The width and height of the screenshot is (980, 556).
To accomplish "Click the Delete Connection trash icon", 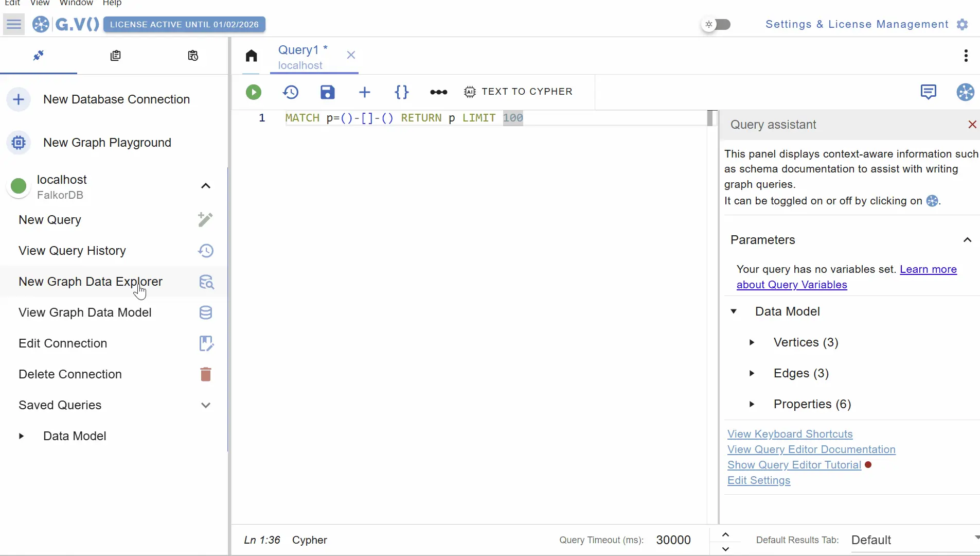I will coord(206,374).
